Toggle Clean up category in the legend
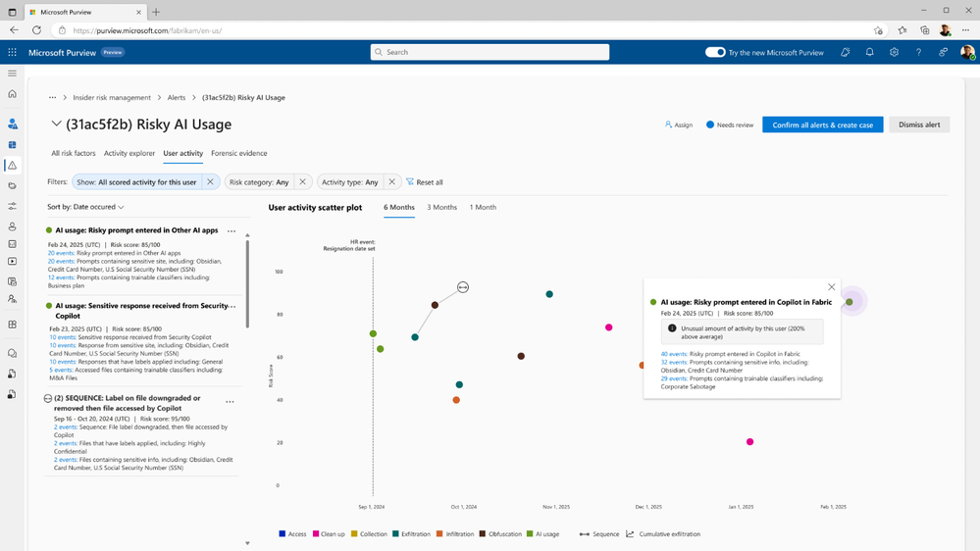Image resolution: width=980 pixels, height=551 pixels. [329, 534]
